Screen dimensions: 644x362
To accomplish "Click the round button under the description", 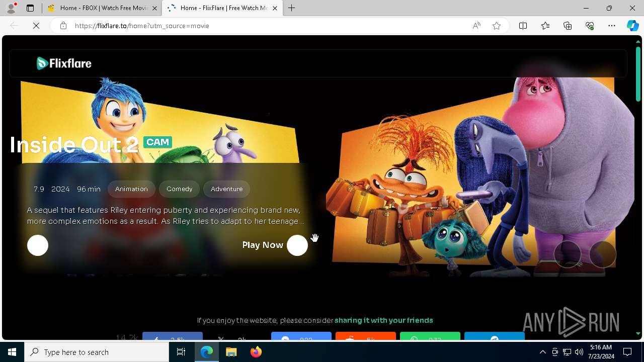I will click(38, 245).
